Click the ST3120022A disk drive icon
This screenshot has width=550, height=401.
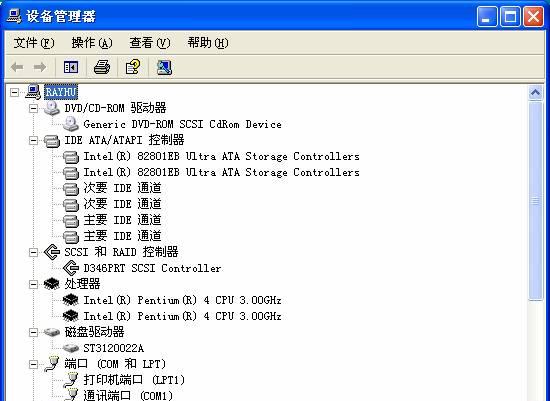pyautogui.click(x=71, y=348)
